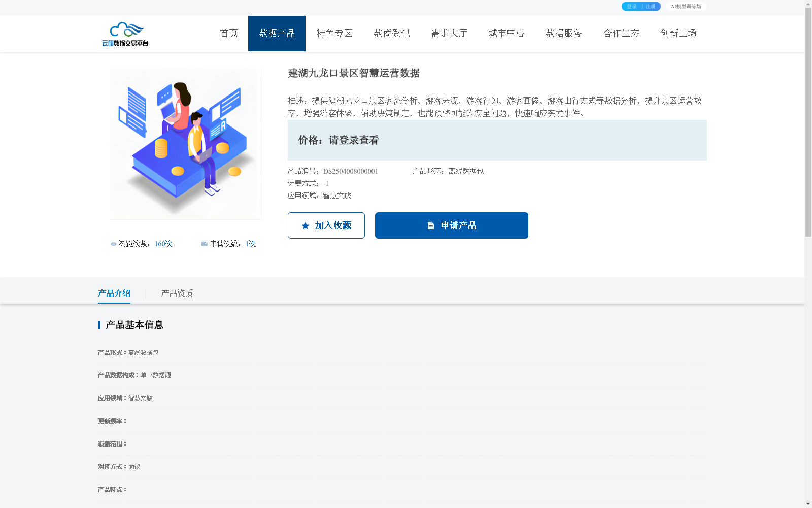
Task: Click the star icon inside 加入收藏
Action: point(306,225)
